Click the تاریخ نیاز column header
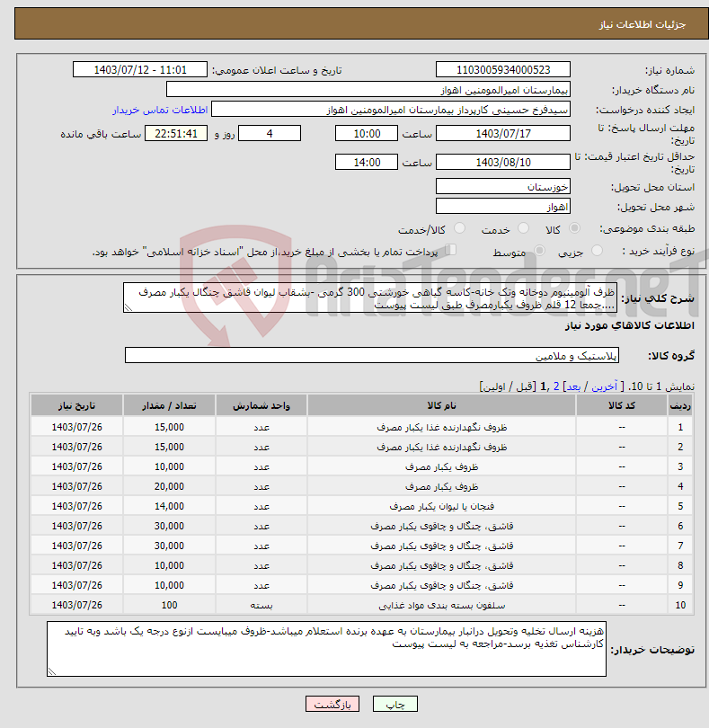709x728 pixels. click(x=76, y=405)
